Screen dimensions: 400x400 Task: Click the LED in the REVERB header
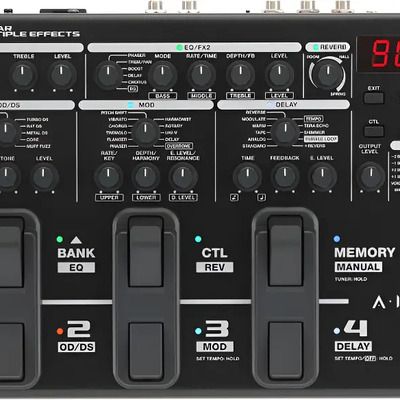tap(315, 47)
